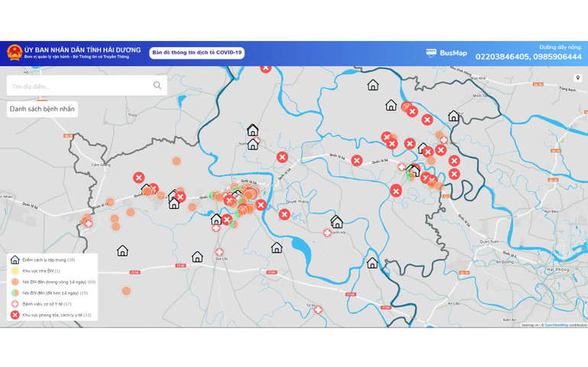
Task: Toggle 'Bệnh viện, cơ sở Y tế' layer
Action: 47,304
